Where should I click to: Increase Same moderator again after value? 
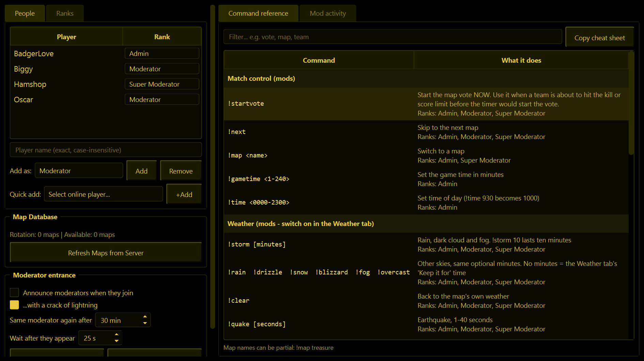145,317
